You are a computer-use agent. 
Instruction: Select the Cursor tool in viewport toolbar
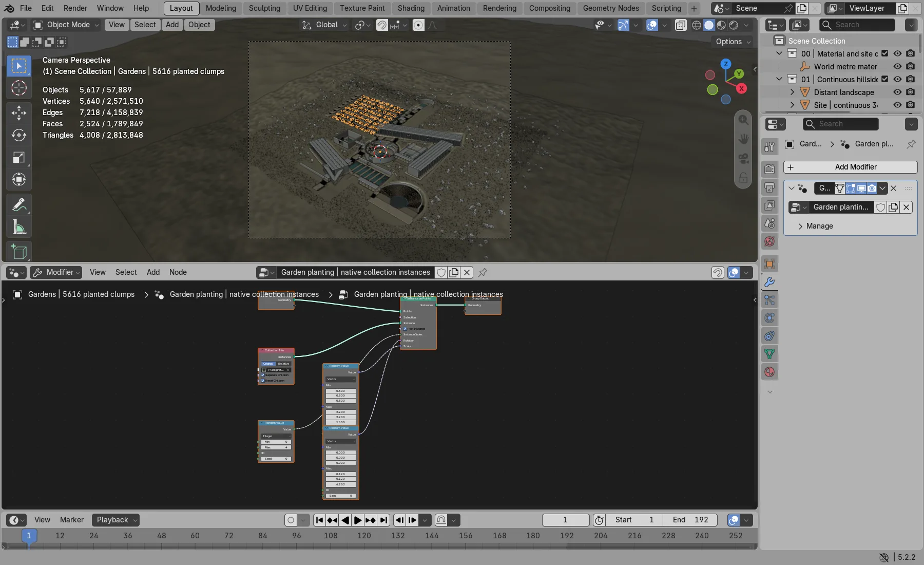[x=19, y=88]
